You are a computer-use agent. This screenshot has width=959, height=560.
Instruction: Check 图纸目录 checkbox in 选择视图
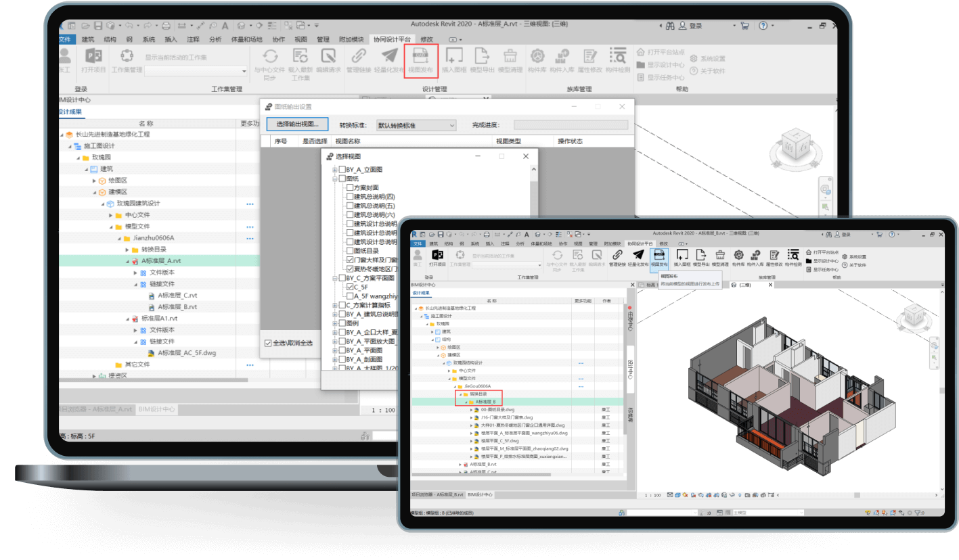[350, 250]
